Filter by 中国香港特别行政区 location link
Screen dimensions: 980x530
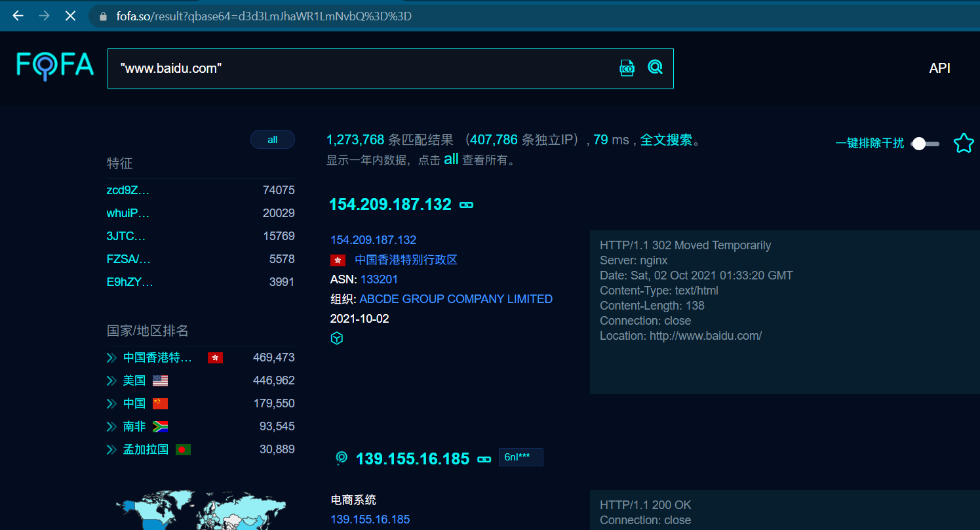click(406, 260)
